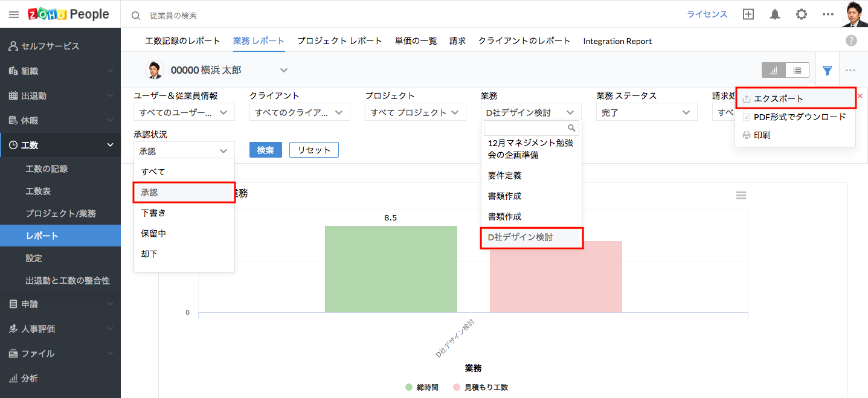Click the 検索 button
The image size is (868, 398).
[x=265, y=150]
